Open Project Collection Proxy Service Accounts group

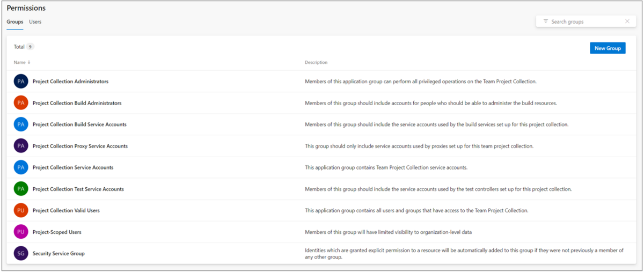80,146
